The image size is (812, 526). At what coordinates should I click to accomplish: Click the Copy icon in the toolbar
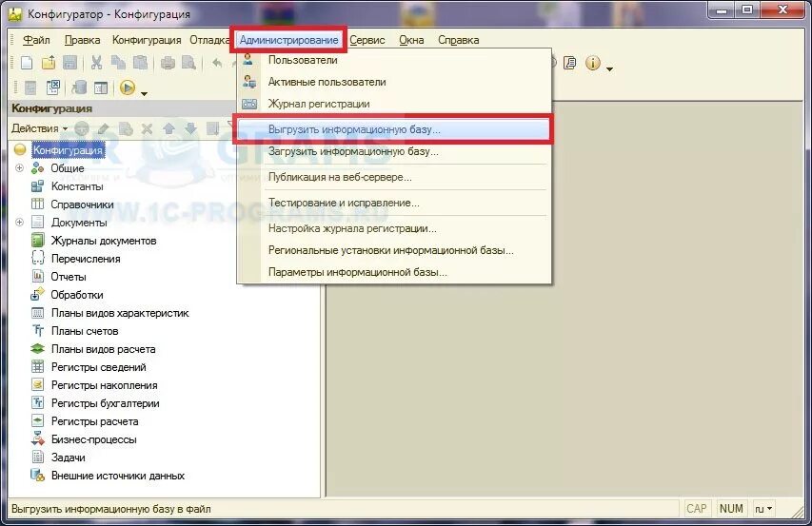click(119, 63)
